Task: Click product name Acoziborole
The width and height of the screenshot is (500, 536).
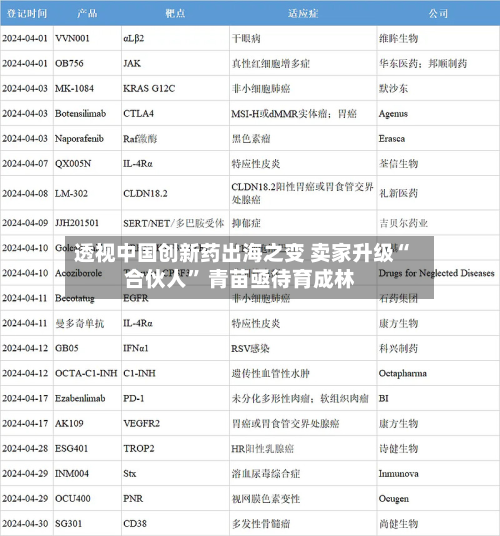Action: (x=79, y=273)
